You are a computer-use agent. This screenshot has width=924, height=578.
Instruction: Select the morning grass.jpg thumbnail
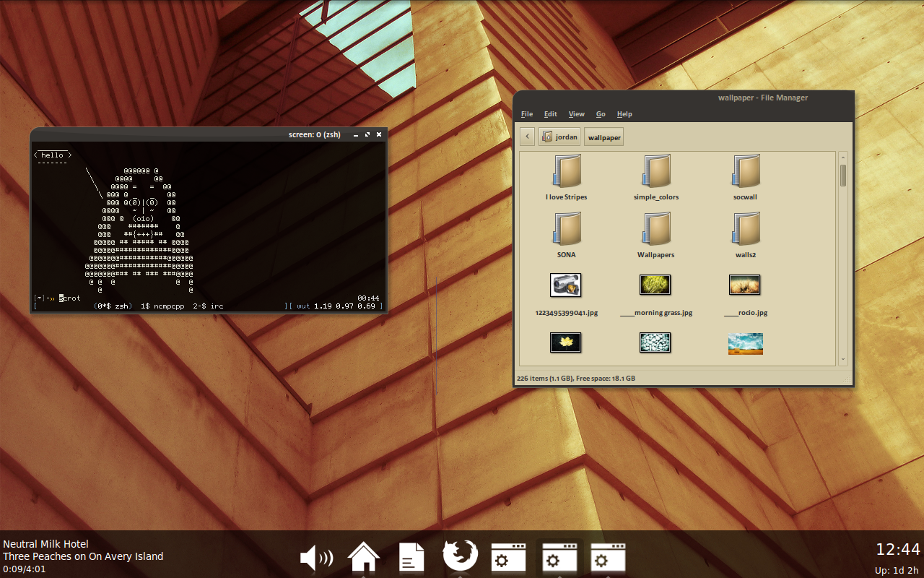(x=655, y=285)
